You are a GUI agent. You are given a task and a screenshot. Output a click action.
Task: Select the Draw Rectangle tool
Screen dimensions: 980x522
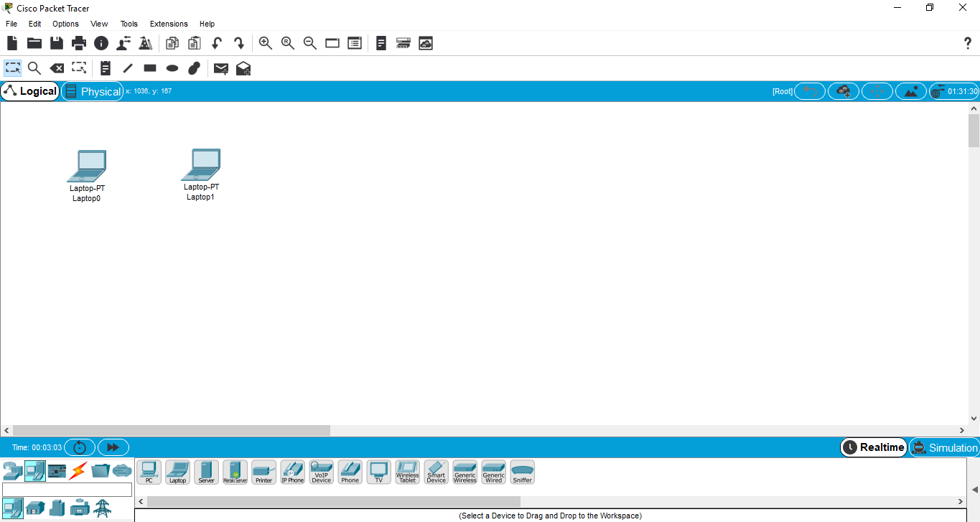point(150,68)
